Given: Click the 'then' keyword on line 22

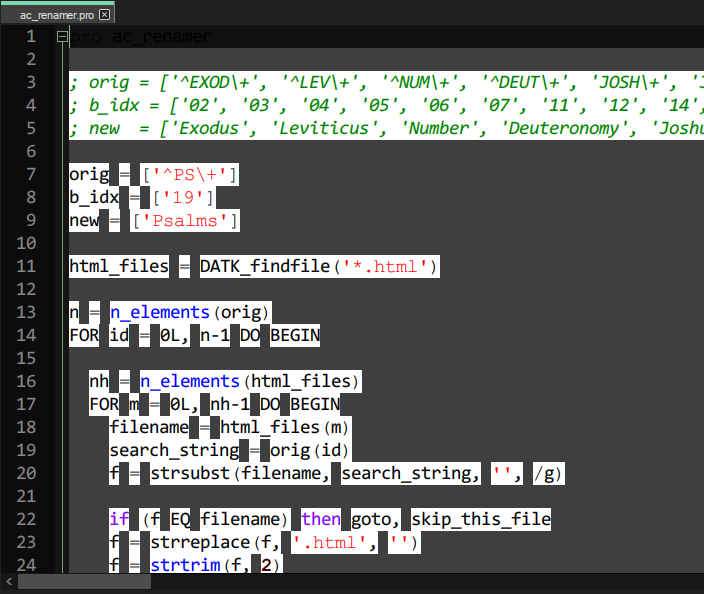Looking at the screenshot, I should point(321,519).
